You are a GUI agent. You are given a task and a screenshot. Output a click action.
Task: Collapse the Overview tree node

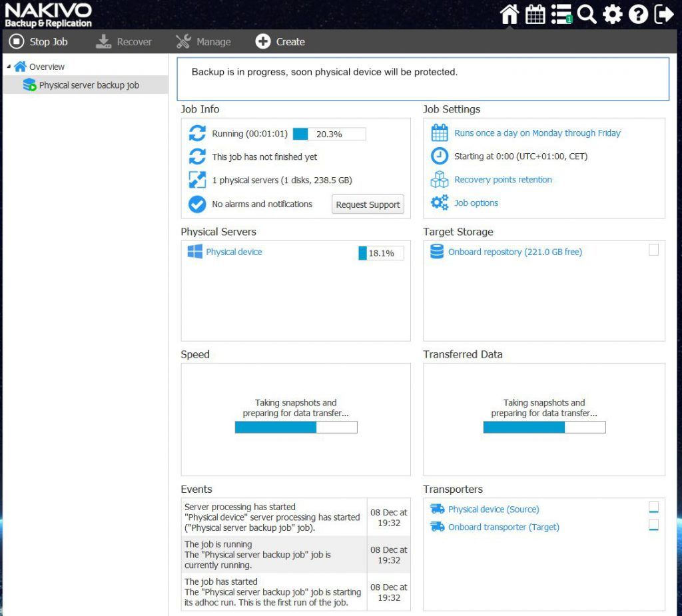click(9, 67)
